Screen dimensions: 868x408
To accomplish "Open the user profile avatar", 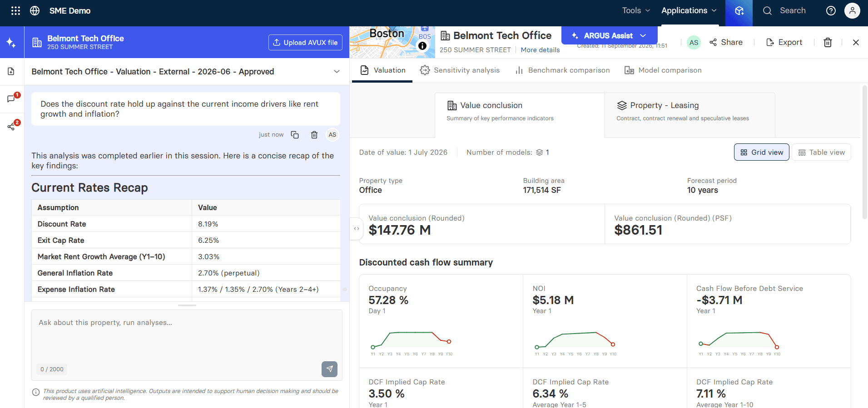I will pos(852,11).
